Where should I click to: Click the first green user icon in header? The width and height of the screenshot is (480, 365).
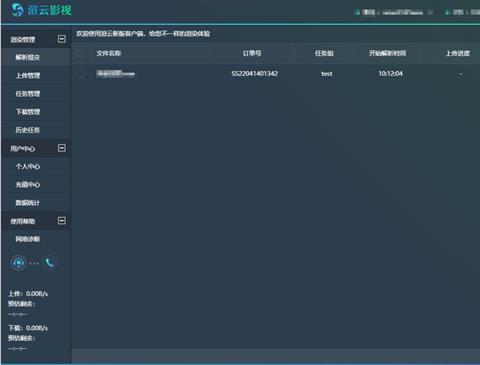[x=358, y=13]
